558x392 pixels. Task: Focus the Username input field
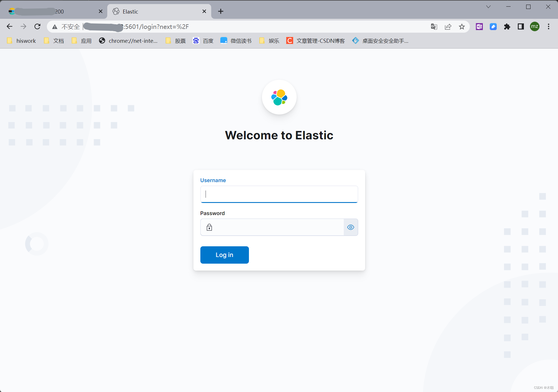coord(279,194)
